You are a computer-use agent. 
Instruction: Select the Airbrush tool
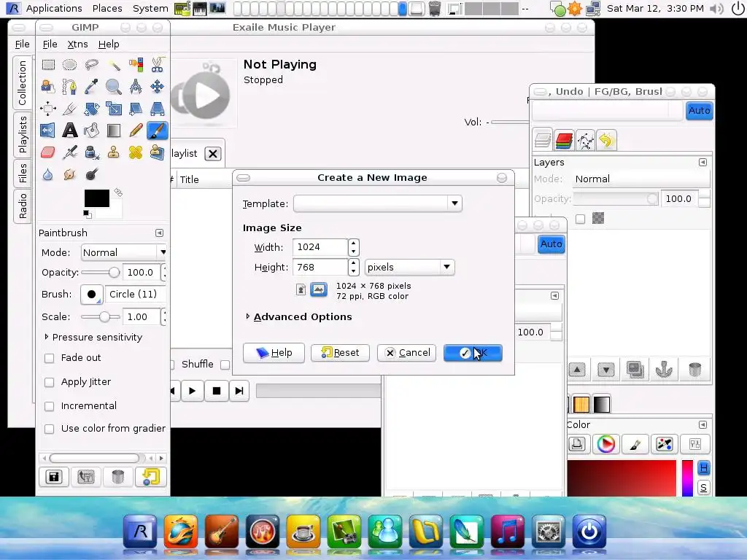(69, 152)
